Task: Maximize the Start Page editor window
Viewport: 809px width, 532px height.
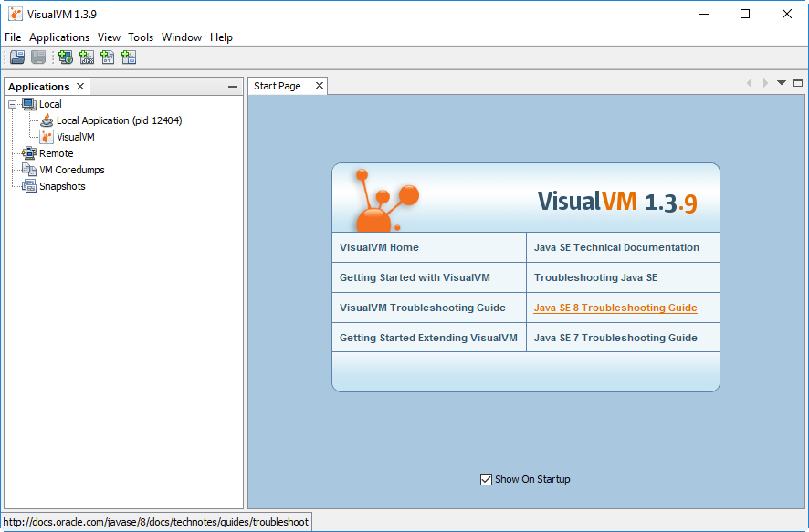Action: click(x=798, y=83)
